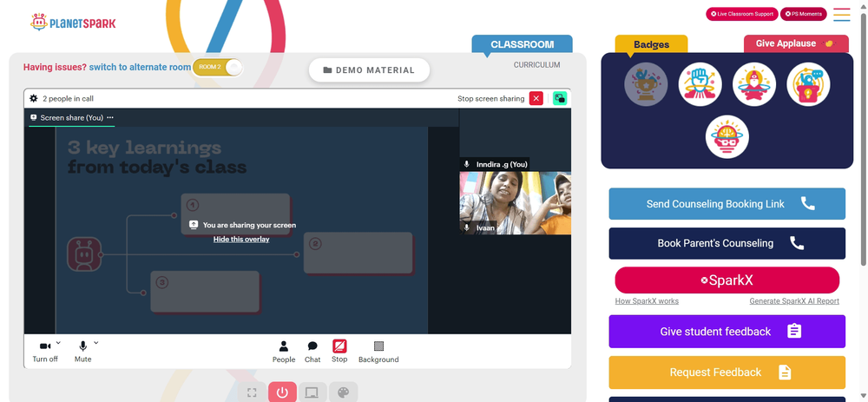This screenshot has height=402, width=868.
Task: Click the palette icon button
Action: [343, 392]
